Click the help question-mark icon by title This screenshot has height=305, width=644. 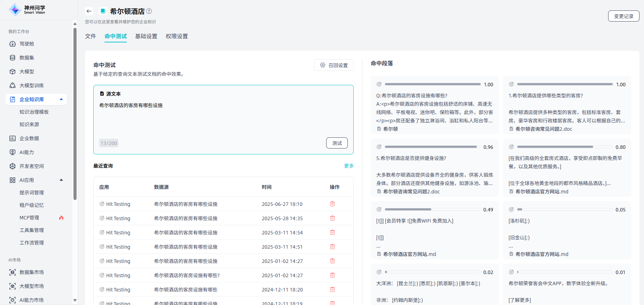click(x=149, y=11)
